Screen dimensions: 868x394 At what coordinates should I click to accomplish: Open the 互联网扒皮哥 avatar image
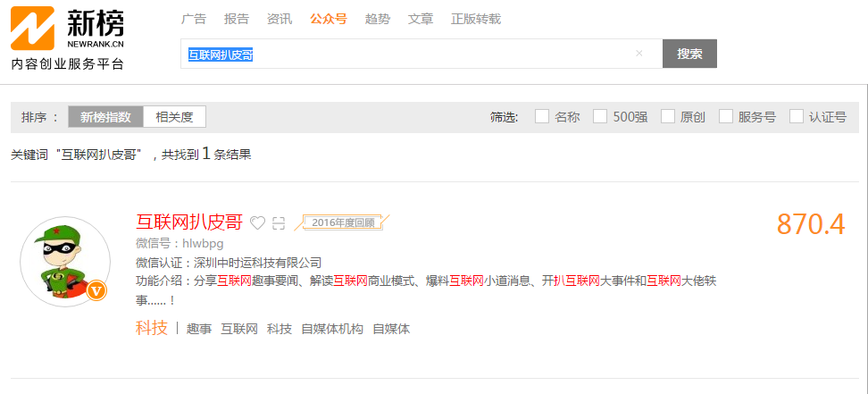[65, 262]
